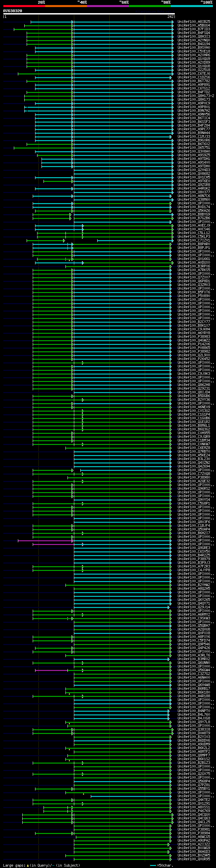Open the UniRef100_Q4CQU0 entry

point(194,815)
